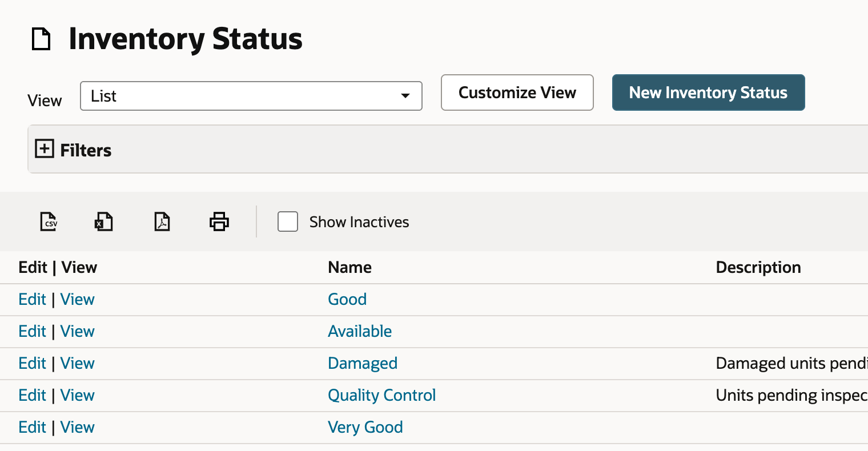The height and width of the screenshot is (451, 868).
Task: Open the Damaged name link
Action: [x=363, y=363]
